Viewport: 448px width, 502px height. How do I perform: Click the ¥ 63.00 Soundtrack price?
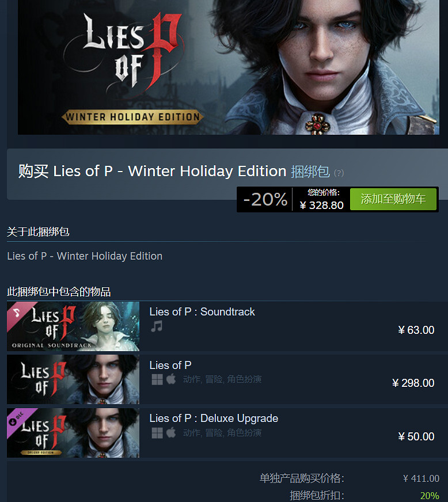pyautogui.click(x=416, y=330)
